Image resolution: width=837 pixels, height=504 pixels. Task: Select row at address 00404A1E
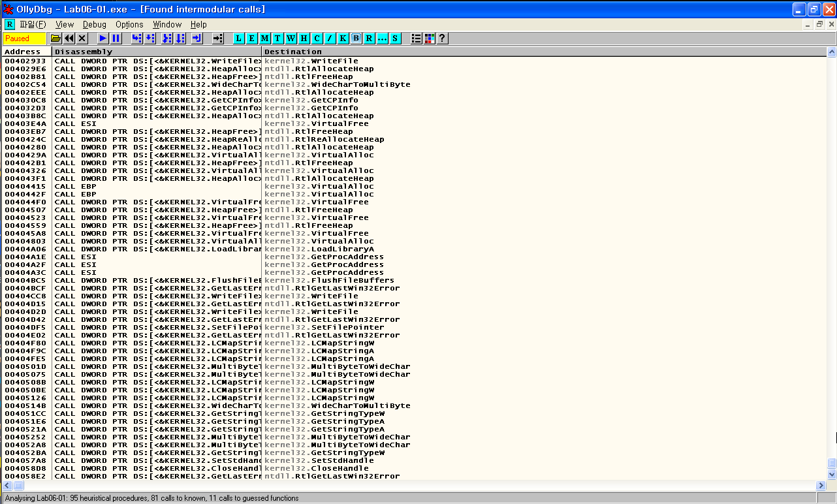(x=414, y=257)
